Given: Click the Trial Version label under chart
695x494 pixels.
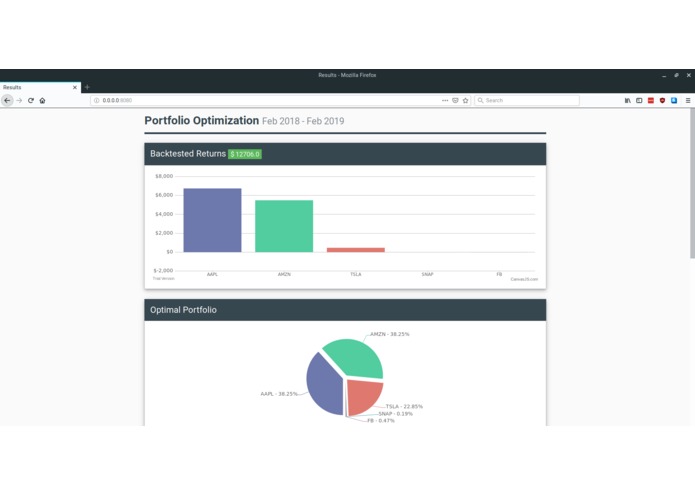Looking at the screenshot, I should point(164,279).
